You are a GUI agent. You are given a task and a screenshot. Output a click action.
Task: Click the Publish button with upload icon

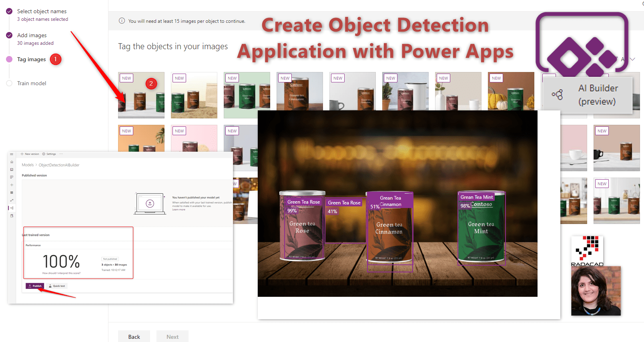[35, 286]
